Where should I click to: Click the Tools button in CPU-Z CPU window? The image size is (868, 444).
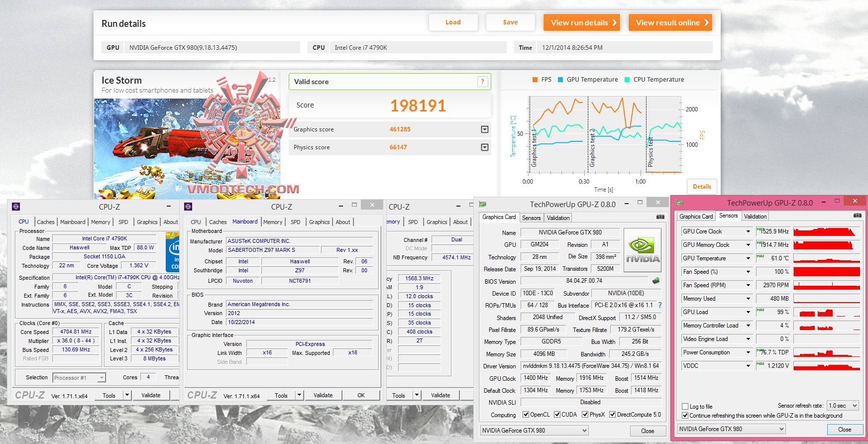coord(109,395)
